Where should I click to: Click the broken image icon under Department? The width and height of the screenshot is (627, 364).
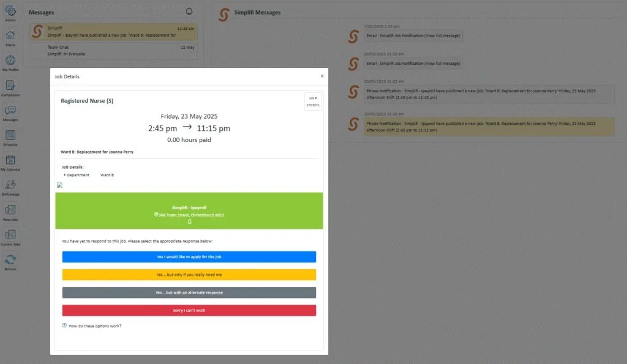tap(59, 185)
